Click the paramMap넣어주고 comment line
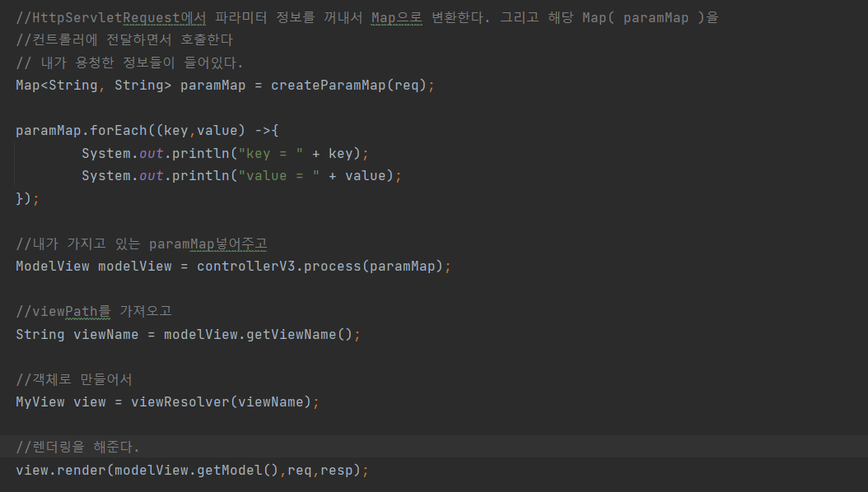The height and width of the screenshot is (492, 868). 142,244
